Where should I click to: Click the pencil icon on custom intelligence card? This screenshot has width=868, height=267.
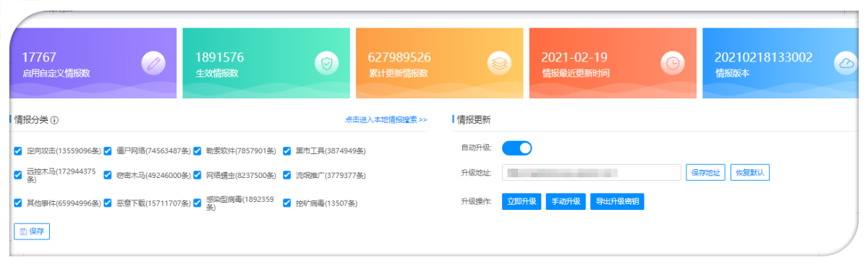pos(153,64)
